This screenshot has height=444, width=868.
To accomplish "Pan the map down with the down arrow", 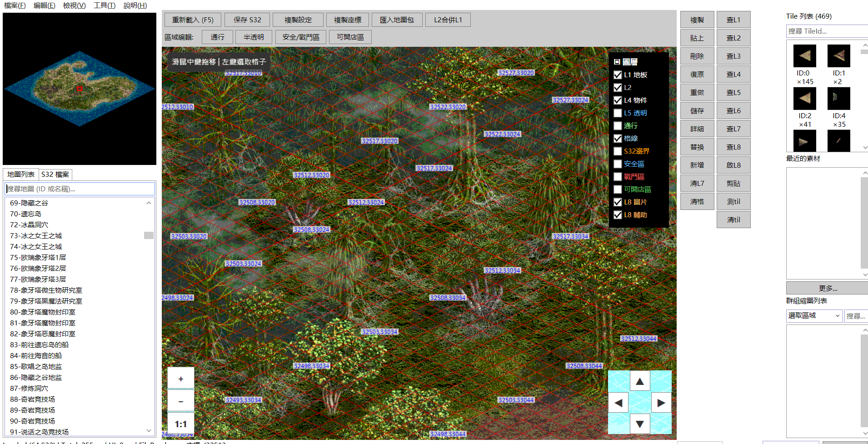I will click(x=639, y=424).
